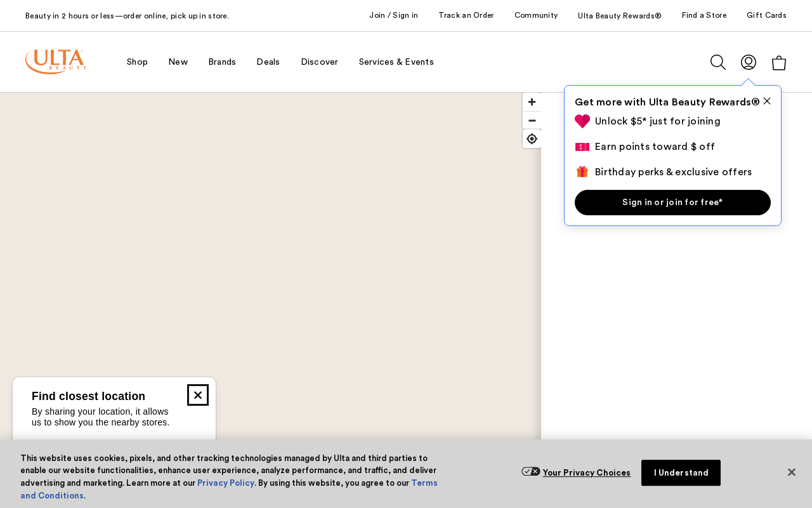
Task: Click Find a Store link
Action: pyautogui.click(x=704, y=15)
